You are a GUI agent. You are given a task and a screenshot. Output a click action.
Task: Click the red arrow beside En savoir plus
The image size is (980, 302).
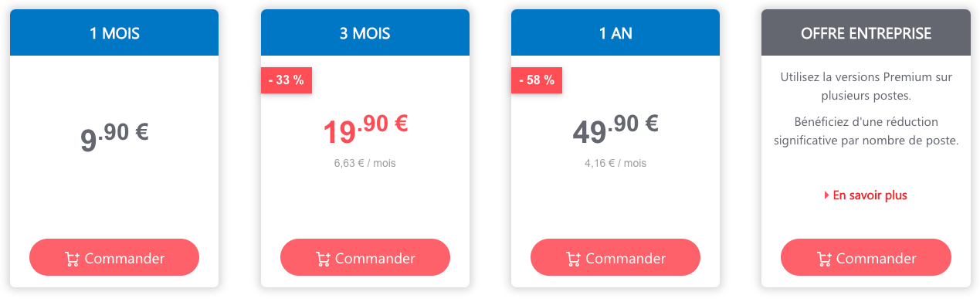click(x=827, y=195)
